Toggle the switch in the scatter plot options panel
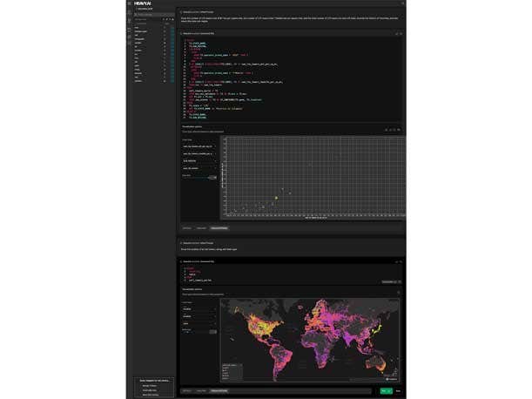Image resolution: width=532 pixels, height=399 pixels. tap(212, 177)
